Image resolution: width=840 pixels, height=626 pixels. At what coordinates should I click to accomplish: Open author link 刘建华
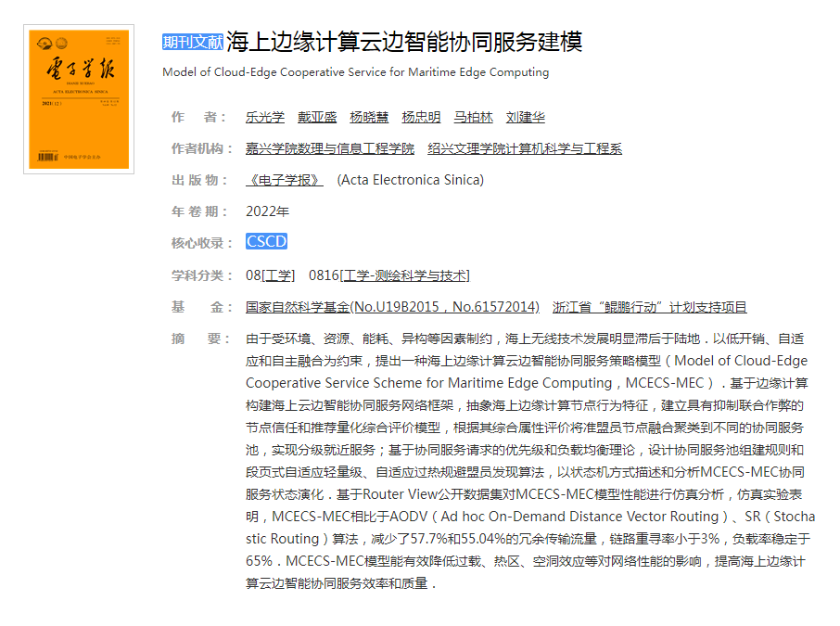526,117
